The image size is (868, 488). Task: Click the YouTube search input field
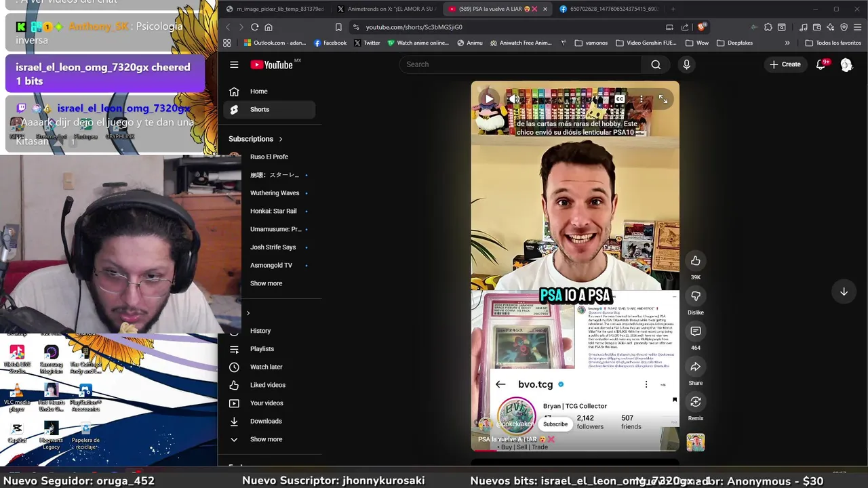[520, 64]
